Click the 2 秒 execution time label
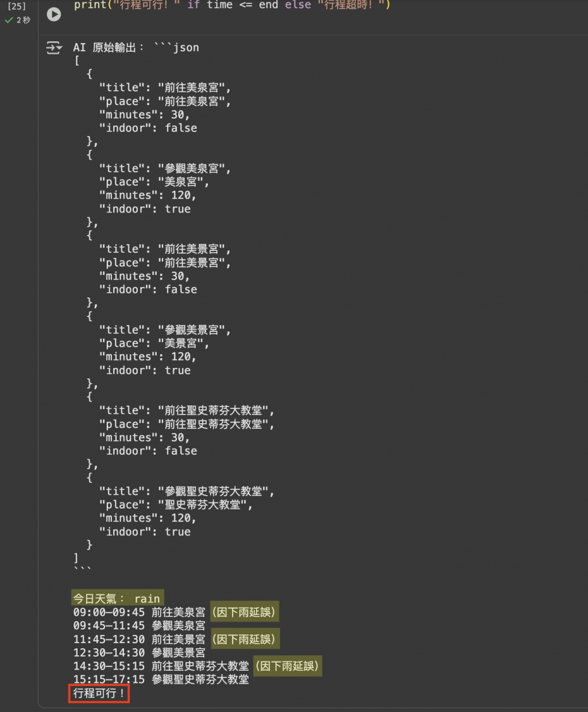 [x=24, y=20]
